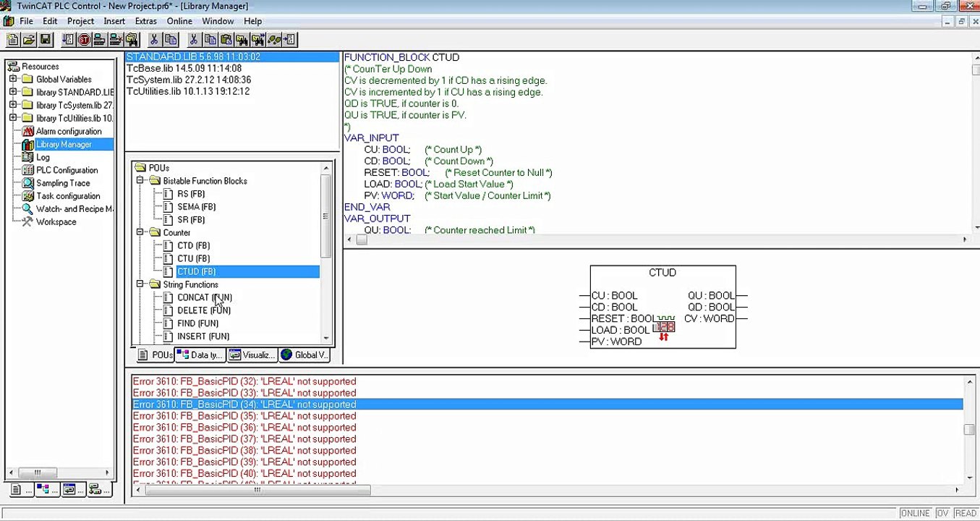Screen dimensions: 980x521
Task: Collapse the Counter folder
Action: 140,233
